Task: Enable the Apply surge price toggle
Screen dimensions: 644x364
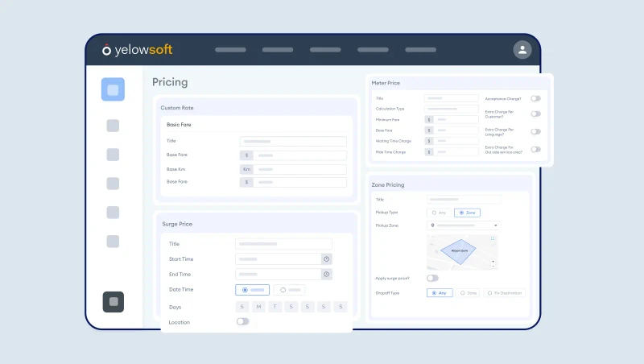Action: click(x=432, y=278)
